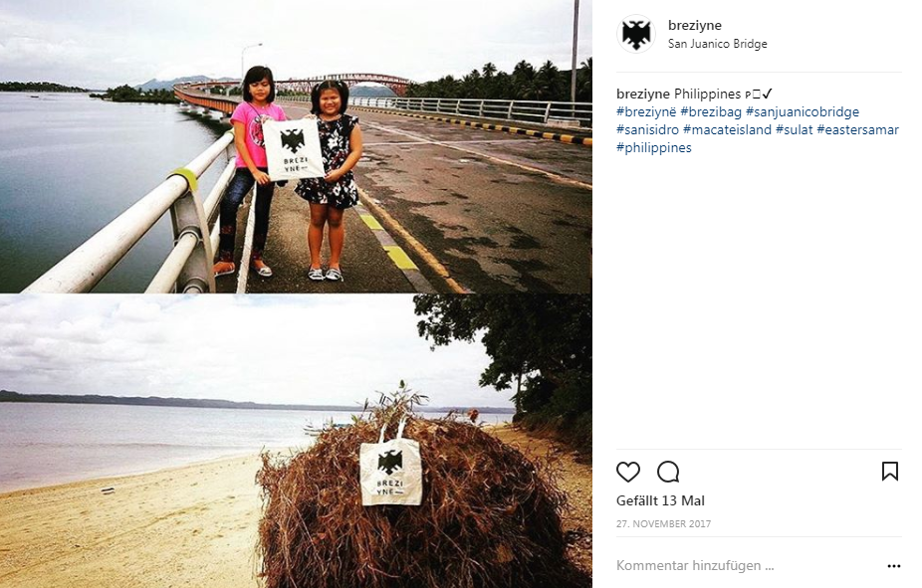The image size is (922, 588).
Task: Open hashtag #eastersamar
Action: 858,129
